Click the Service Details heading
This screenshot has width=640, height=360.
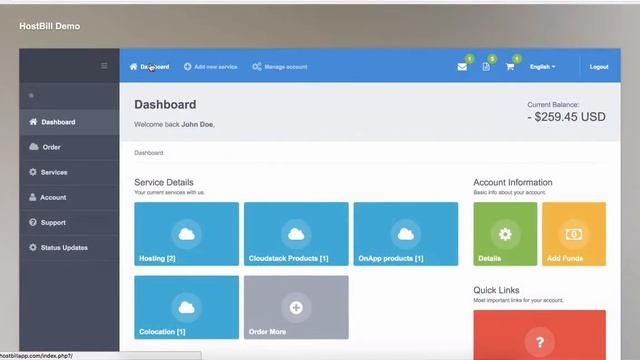pyautogui.click(x=164, y=182)
